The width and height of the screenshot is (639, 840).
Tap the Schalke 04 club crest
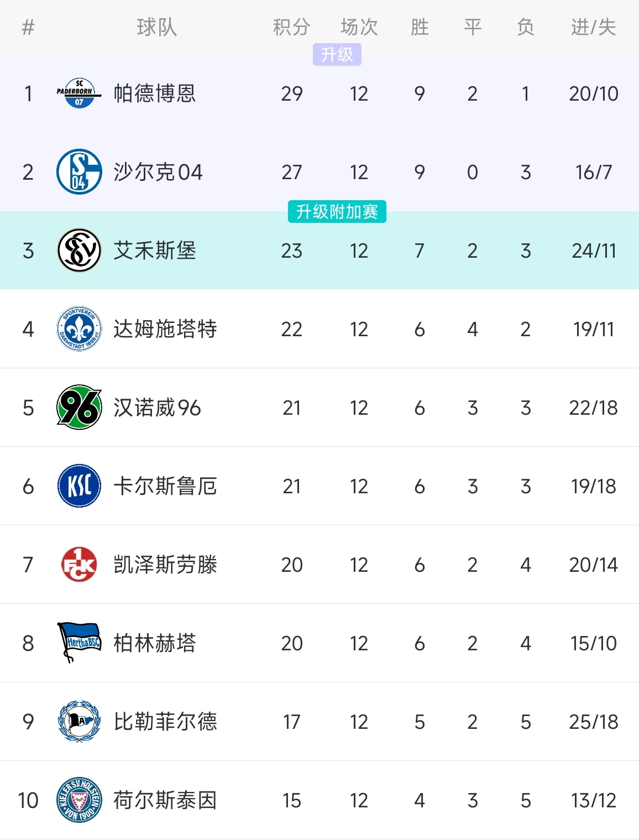coord(79,172)
